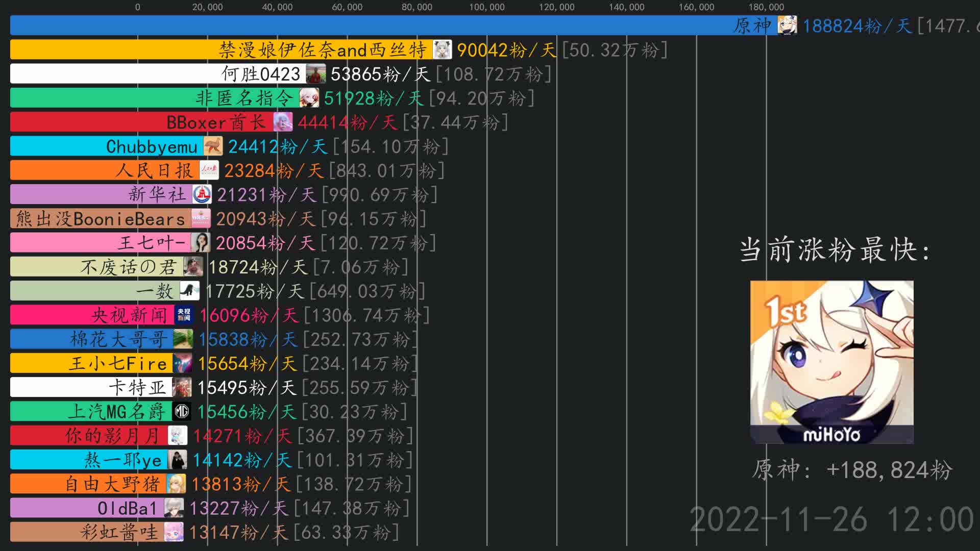980x551 pixels.
Task: Click the 15654粉/天 value
Action: pos(248,364)
